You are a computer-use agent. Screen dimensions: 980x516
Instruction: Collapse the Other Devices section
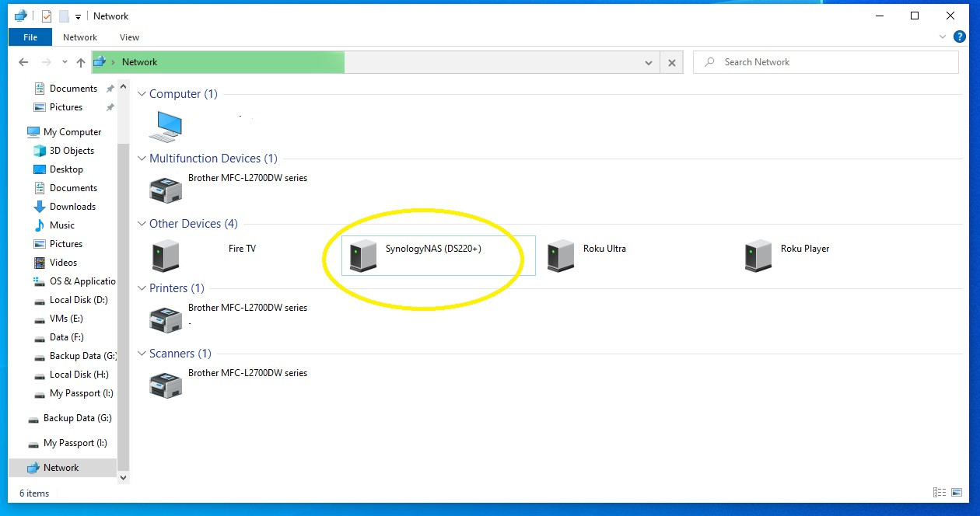tap(142, 223)
